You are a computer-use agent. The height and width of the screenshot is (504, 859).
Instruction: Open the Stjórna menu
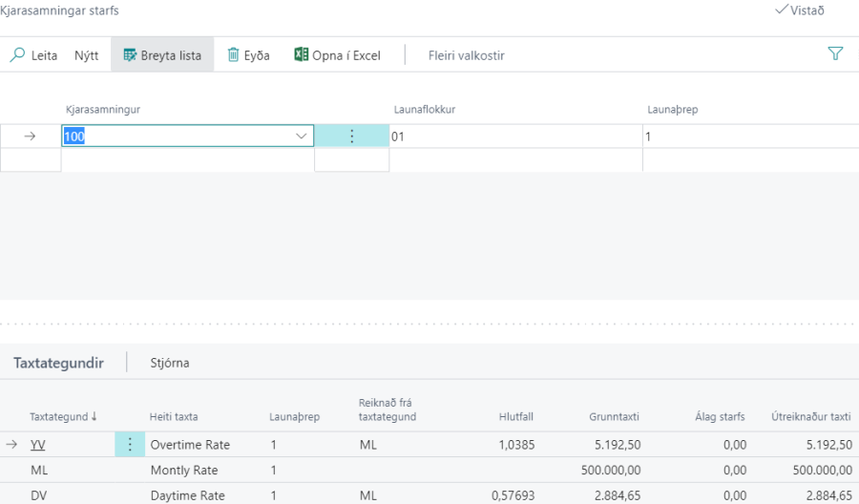pos(170,363)
